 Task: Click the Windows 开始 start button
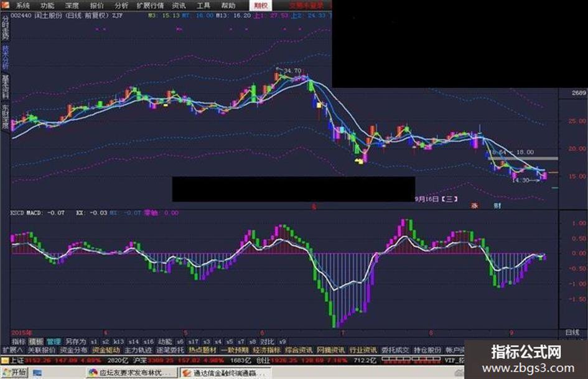14,373
